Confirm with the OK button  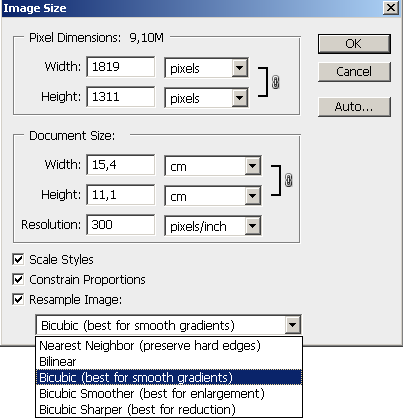tap(354, 44)
